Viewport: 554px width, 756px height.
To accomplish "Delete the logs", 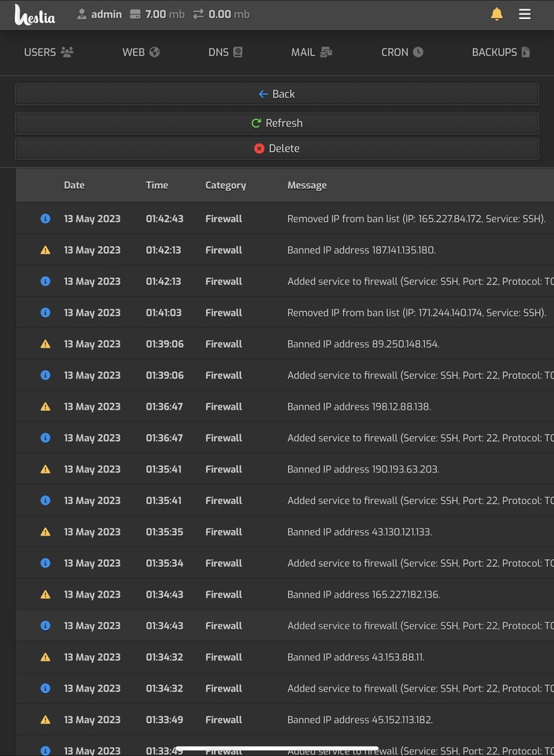I will (x=276, y=149).
